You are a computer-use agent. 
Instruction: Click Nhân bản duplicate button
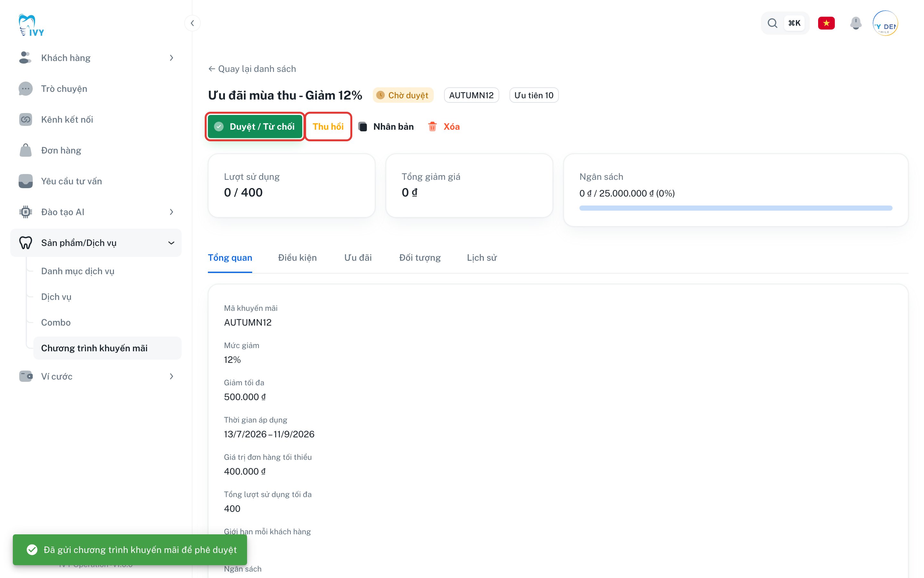point(386,127)
